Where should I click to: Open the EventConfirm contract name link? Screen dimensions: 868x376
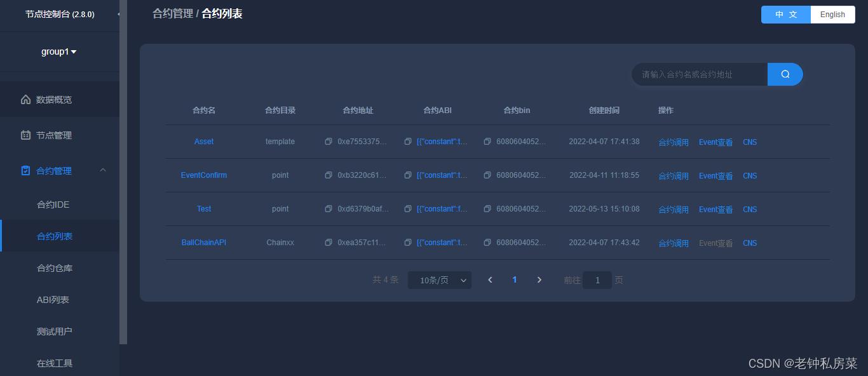[x=204, y=175]
